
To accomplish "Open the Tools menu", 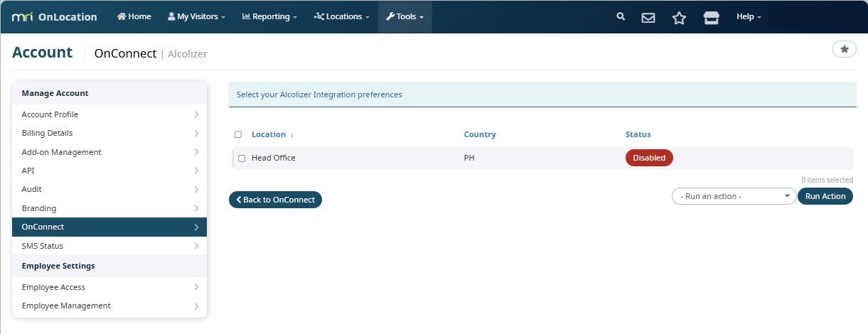I will pos(404,16).
